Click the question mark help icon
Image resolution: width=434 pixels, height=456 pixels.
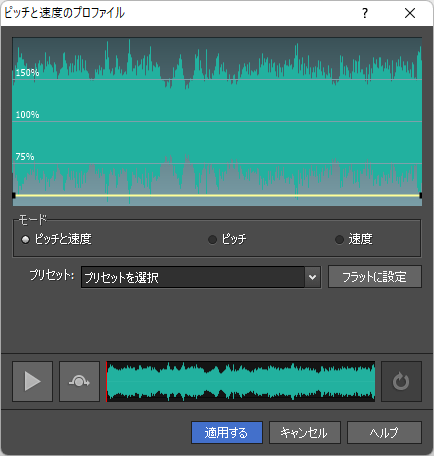365,13
